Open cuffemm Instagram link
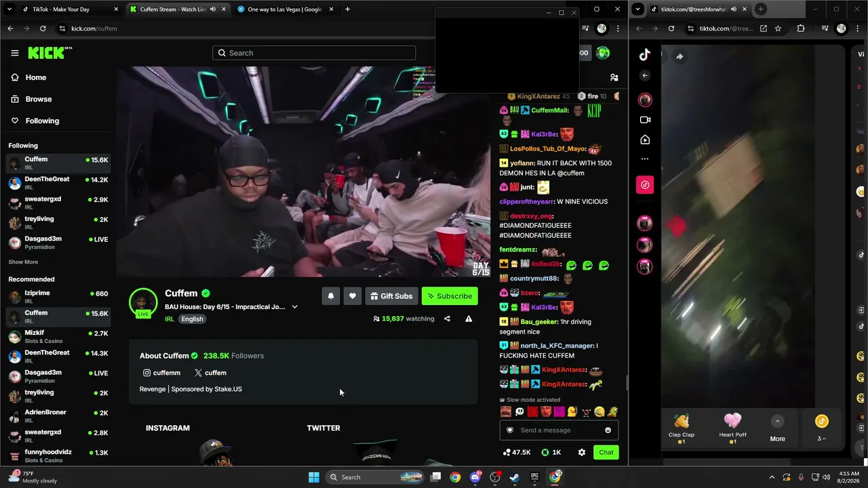The width and height of the screenshot is (868, 488). click(161, 373)
